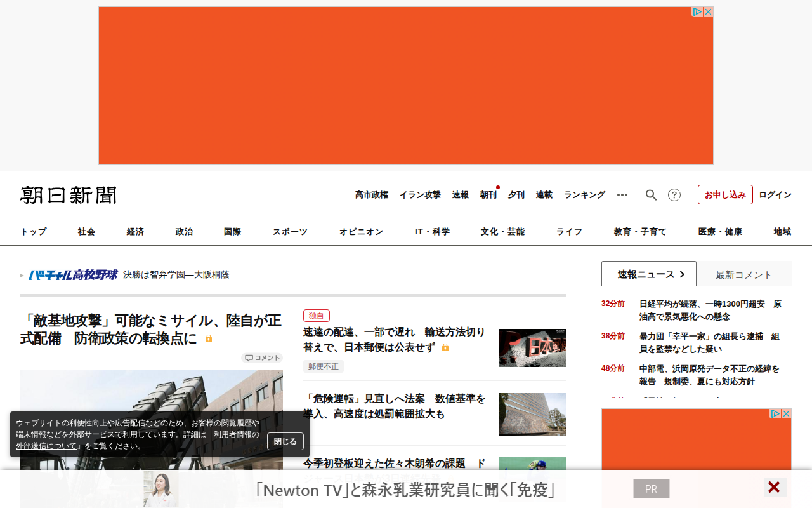Expand 速報ニュース with its chevron
The width and height of the screenshot is (812, 508).
pos(683,273)
